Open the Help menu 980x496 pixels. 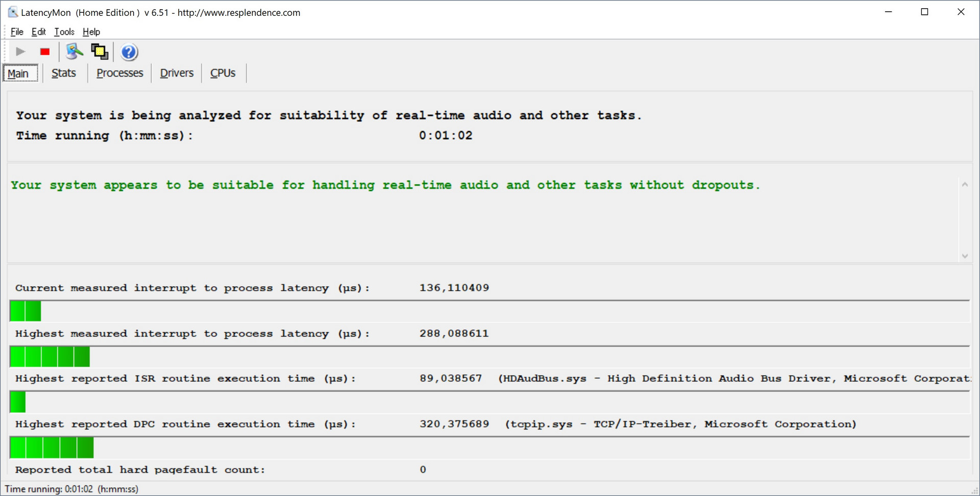click(x=91, y=32)
